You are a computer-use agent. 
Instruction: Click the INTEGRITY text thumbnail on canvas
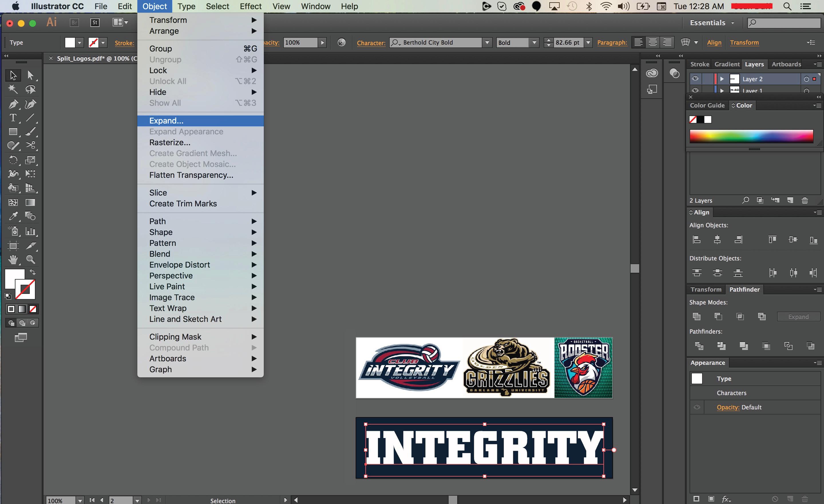(x=484, y=448)
